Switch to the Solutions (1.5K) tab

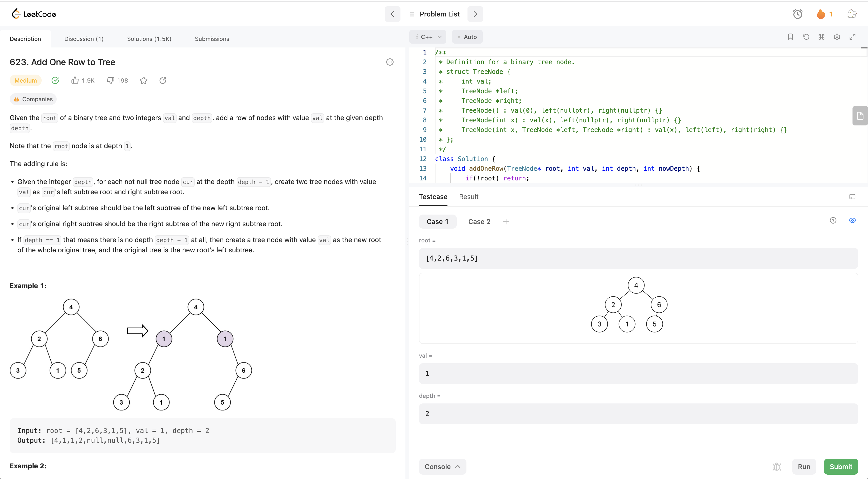click(x=149, y=39)
